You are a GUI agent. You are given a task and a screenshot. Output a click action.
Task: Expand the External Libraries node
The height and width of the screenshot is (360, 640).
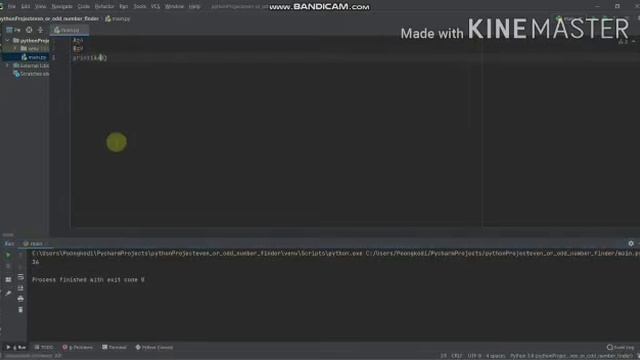7,65
